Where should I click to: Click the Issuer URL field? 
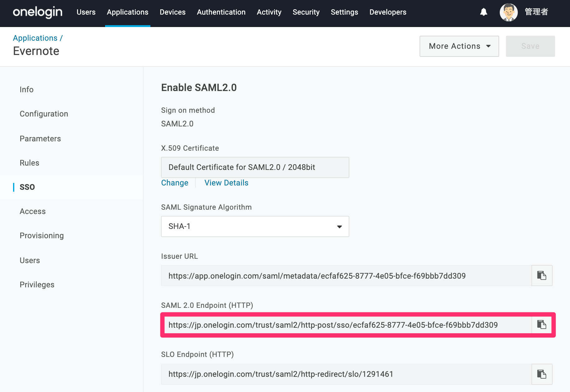click(x=346, y=276)
